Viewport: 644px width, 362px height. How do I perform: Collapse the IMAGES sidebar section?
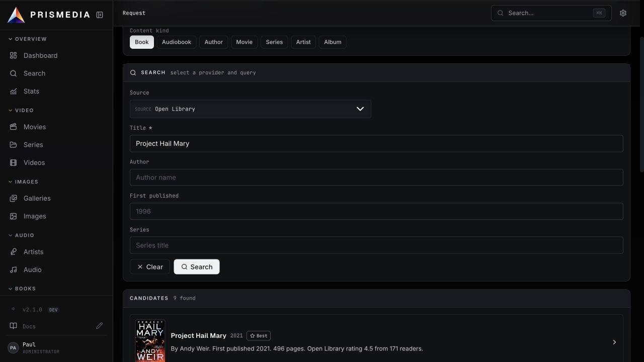pyautogui.click(x=24, y=182)
